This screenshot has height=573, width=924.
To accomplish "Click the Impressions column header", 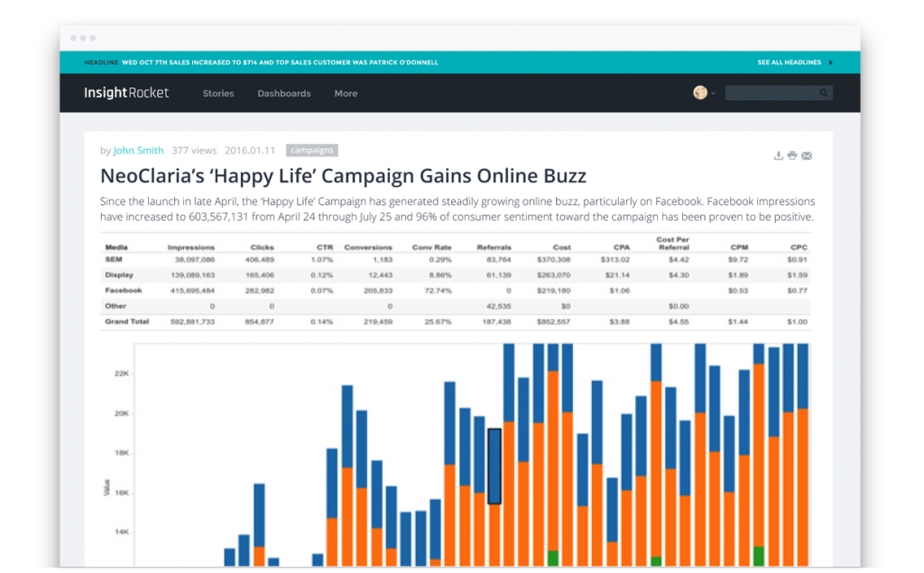I will click(194, 246).
